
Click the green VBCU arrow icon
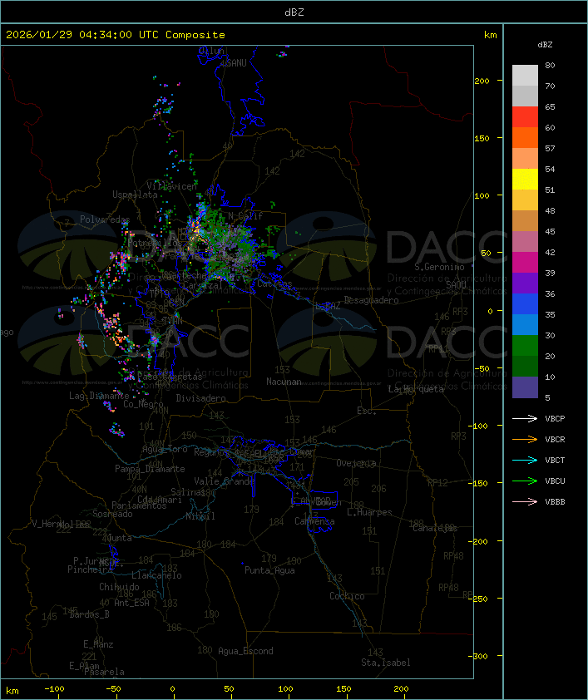point(524,481)
